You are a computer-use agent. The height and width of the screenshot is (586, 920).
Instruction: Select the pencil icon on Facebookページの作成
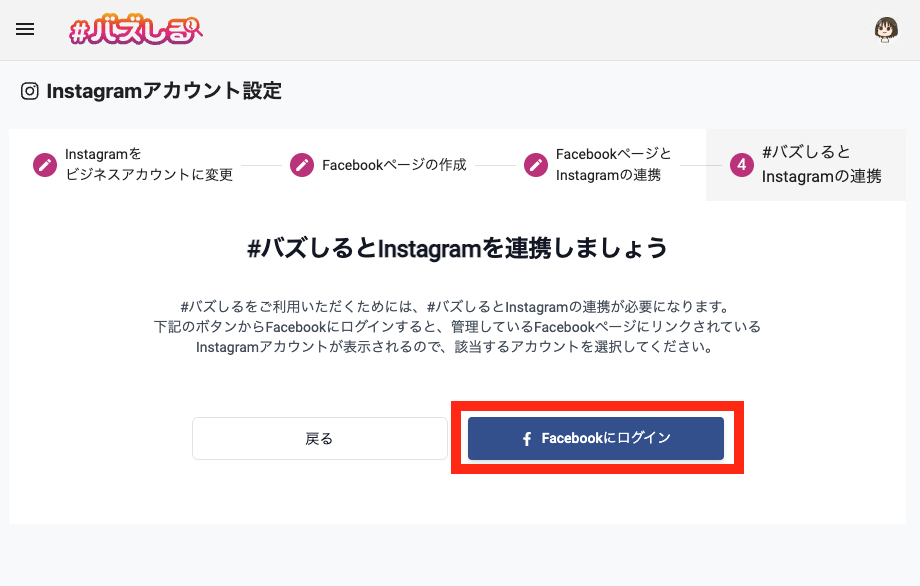(x=303, y=165)
